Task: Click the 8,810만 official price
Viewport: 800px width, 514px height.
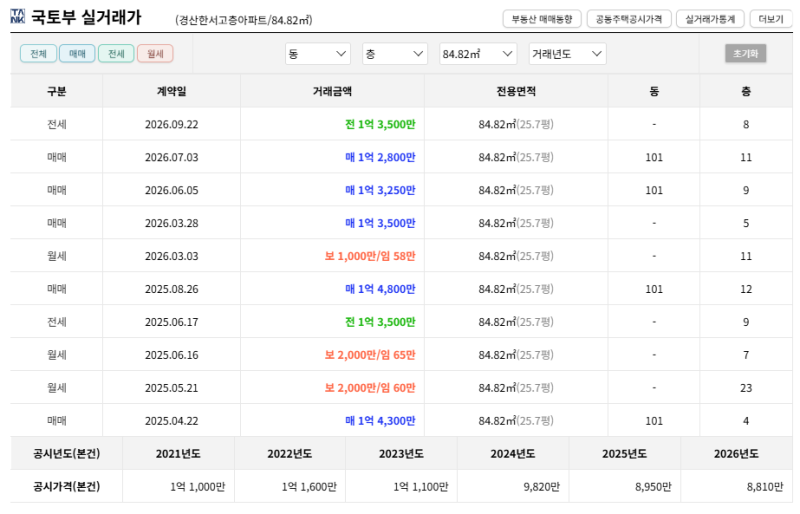Action: pos(765,487)
